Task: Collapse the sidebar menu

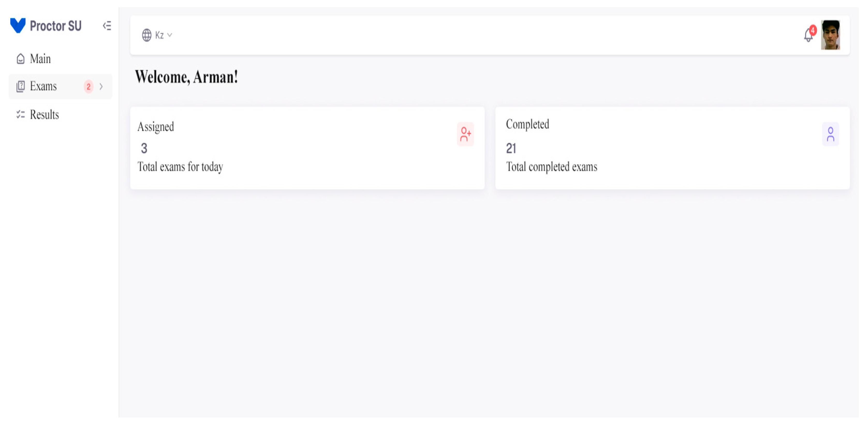Action: [107, 26]
